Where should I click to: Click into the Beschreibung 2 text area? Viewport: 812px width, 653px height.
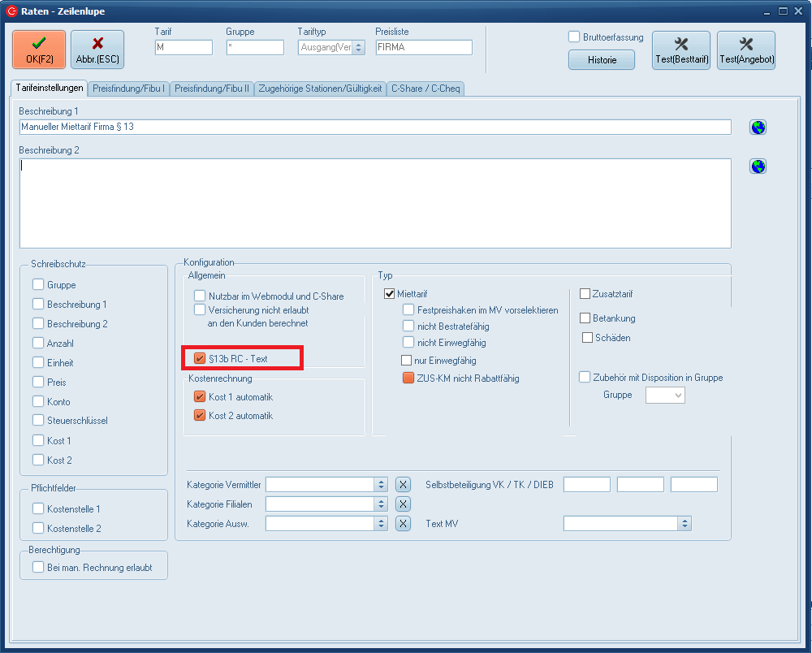coord(374,203)
